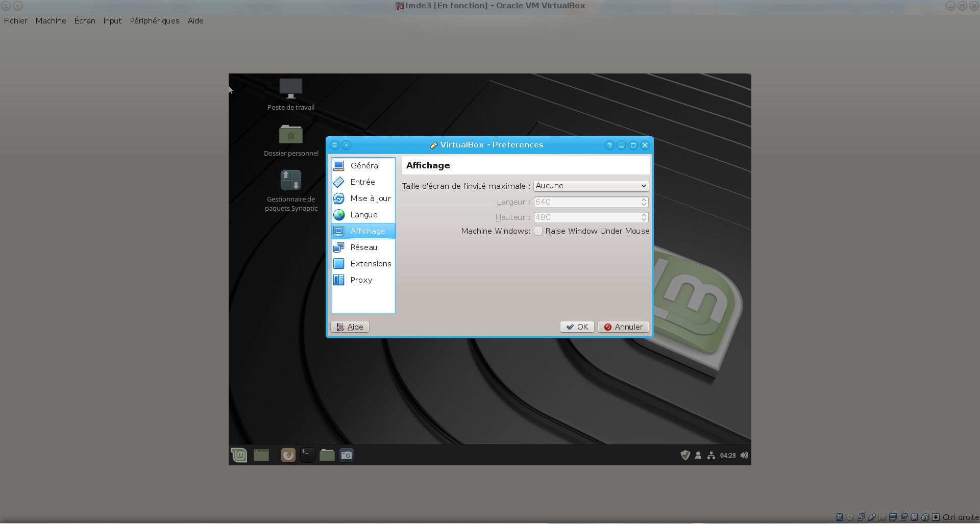Launch the terminal from the guest panel
Viewport: 980px width, 524px height.
pyautogui.click(x=307, y=455)
